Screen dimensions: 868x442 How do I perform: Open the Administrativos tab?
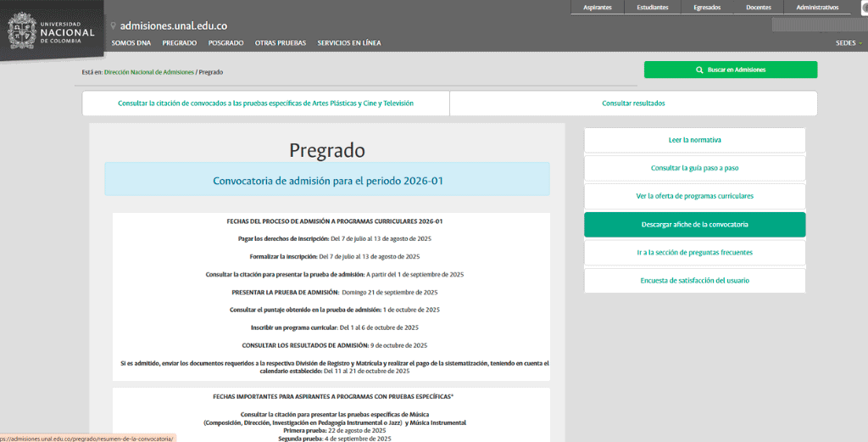[817, 8]
